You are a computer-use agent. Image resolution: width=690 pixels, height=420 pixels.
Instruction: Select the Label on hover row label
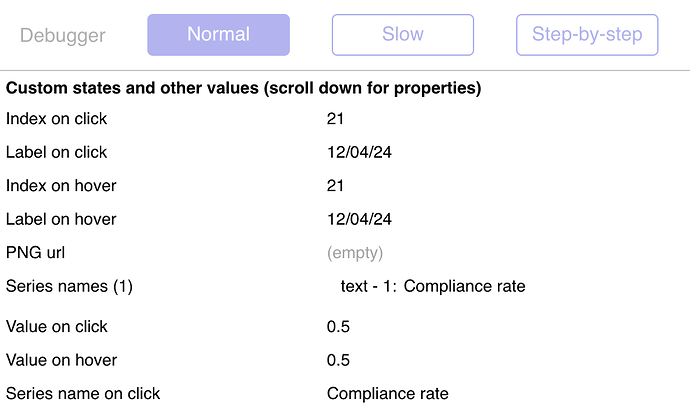point(61,219)
